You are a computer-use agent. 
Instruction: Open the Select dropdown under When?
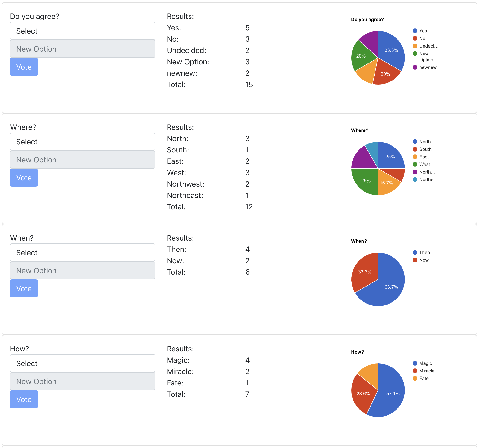pyautogui.click(x=82, y=253)
